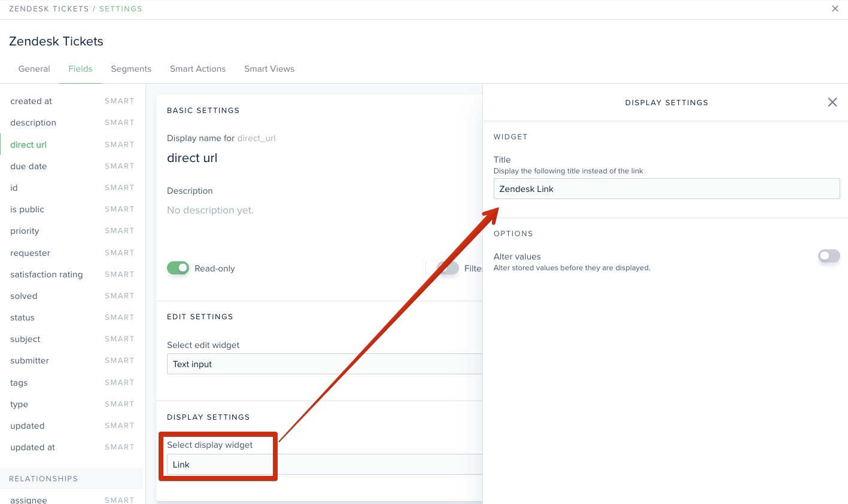Click the Zendesk Tickets breadcrumb link
This screenshot has height=504, width=848.
48,9
